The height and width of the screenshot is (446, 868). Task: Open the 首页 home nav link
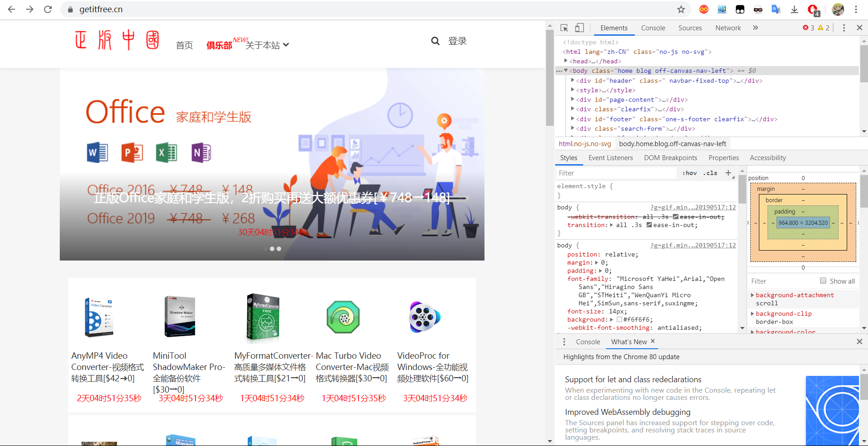coord(184,45)
